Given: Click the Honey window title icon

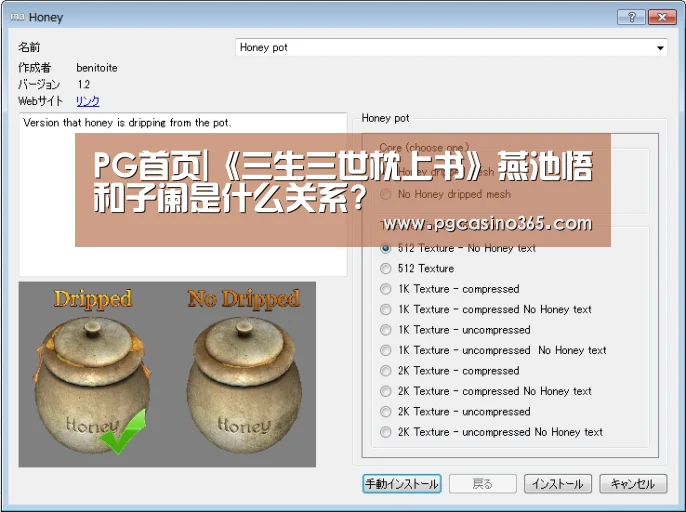Looking at the screenshot, I should [x=17, y=17].
